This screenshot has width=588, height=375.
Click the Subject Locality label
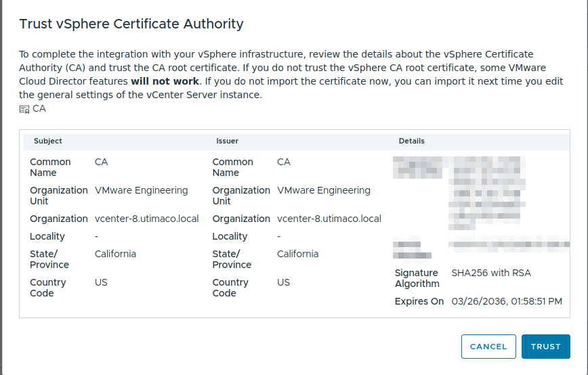tap(47, 236)
